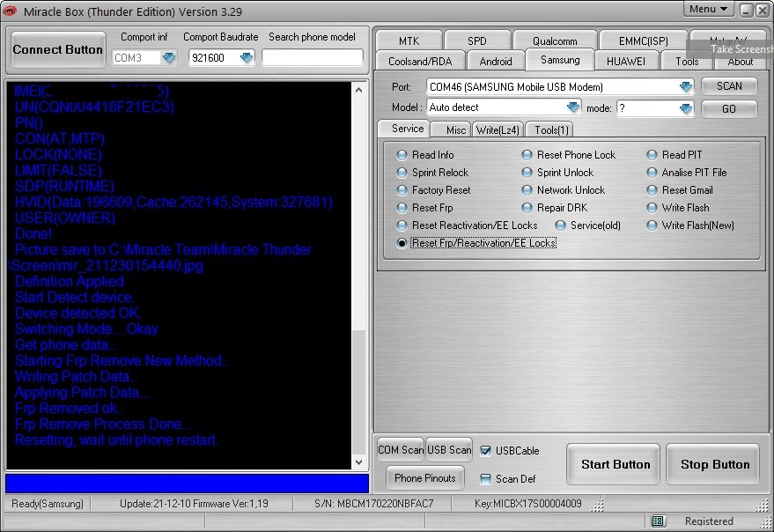Click 'Device detected OK' log line

[x=77, y=314]
